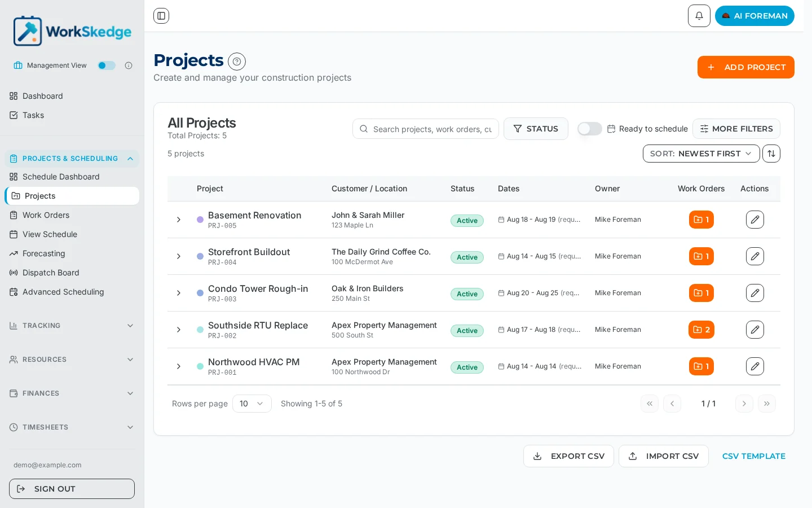Click the Status filter button
Viewport: 812px width, 508px height.
click(x=536, y=129)
